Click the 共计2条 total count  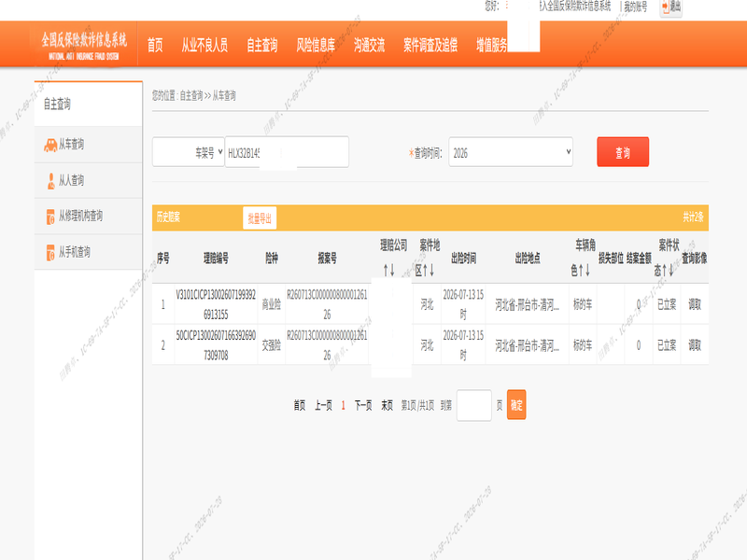[x=693, y=217]
